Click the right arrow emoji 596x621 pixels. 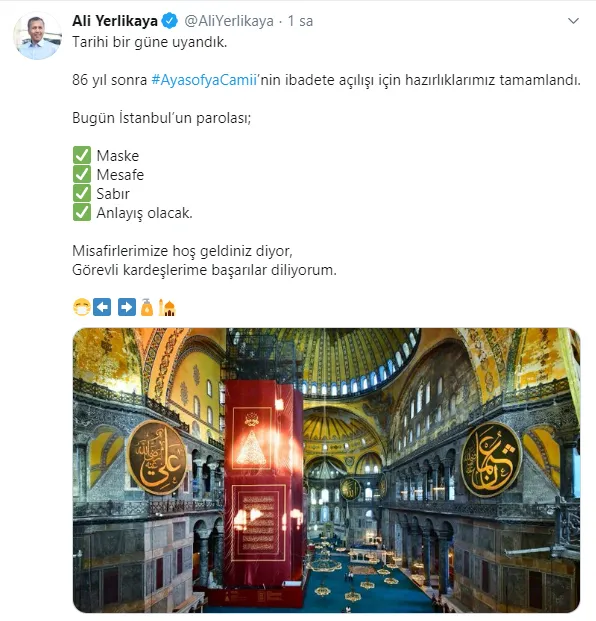127,307
